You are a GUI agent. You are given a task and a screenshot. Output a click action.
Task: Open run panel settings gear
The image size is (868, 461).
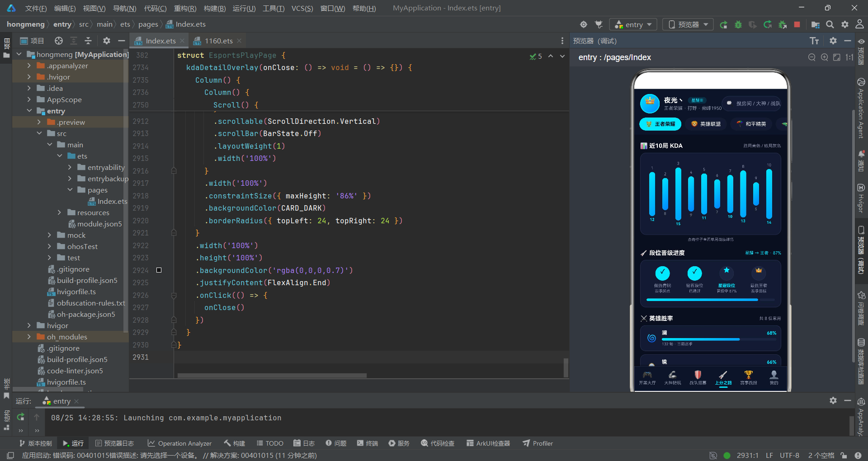[x=833, y=400]
